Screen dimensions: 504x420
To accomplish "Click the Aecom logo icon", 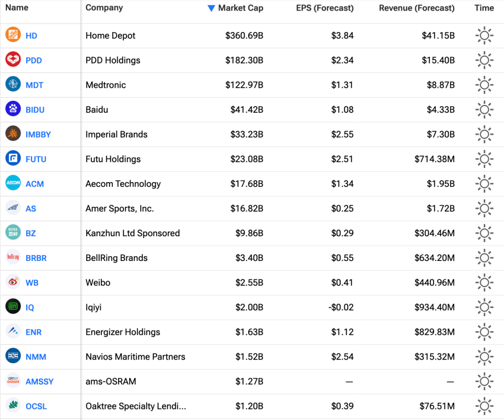I will pos(13,183).
